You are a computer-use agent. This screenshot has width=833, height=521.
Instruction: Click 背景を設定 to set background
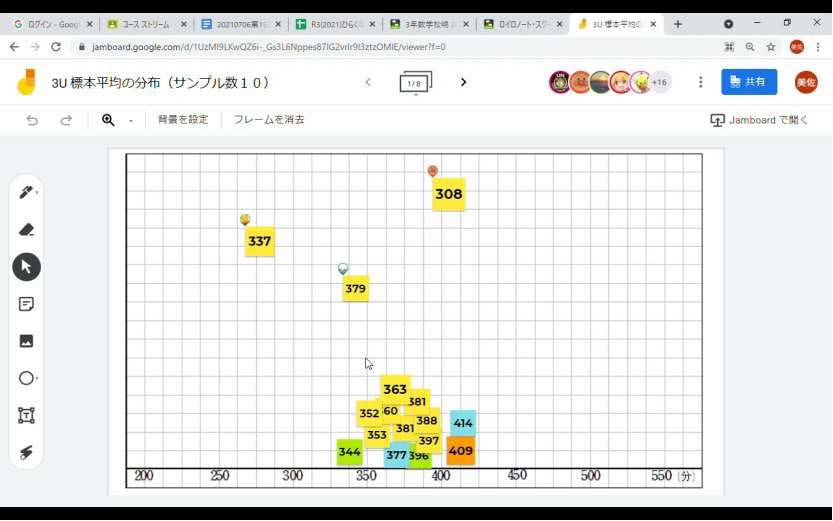183,120
